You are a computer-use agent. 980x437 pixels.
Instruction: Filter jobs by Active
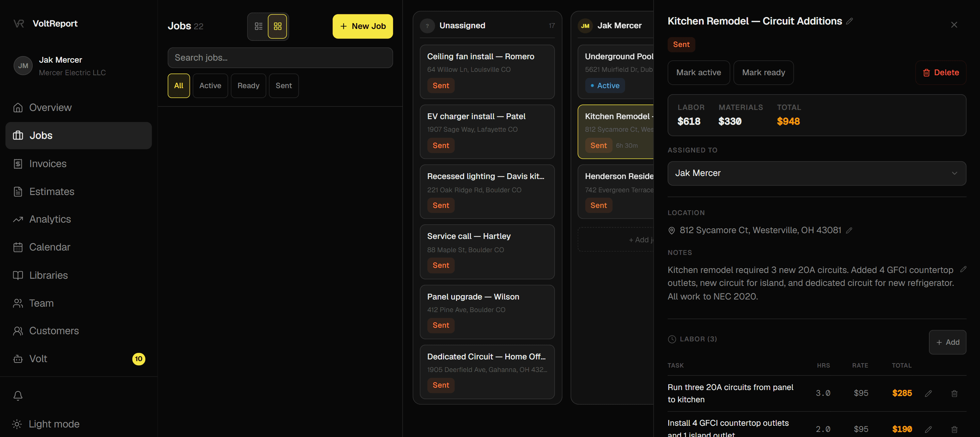click(x=210, y=86)
